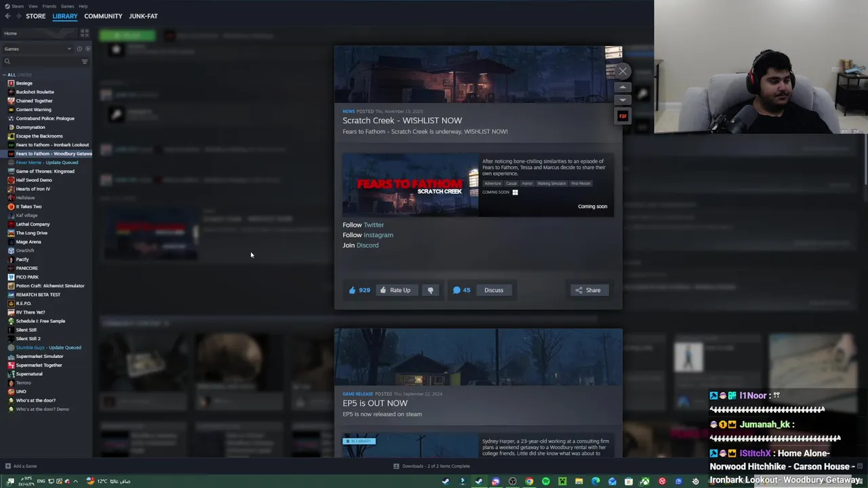Switch to the STORE tab

pos(36,16)
